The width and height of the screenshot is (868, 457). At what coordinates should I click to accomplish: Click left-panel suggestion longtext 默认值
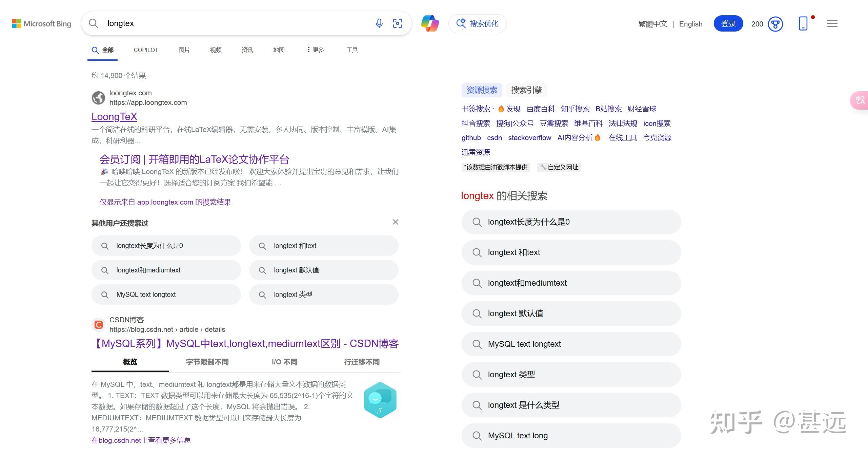pyautogui.click(x=324, y=270)
